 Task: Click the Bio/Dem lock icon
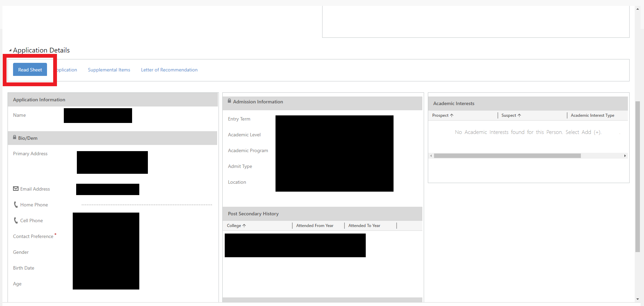click(15, 137)
